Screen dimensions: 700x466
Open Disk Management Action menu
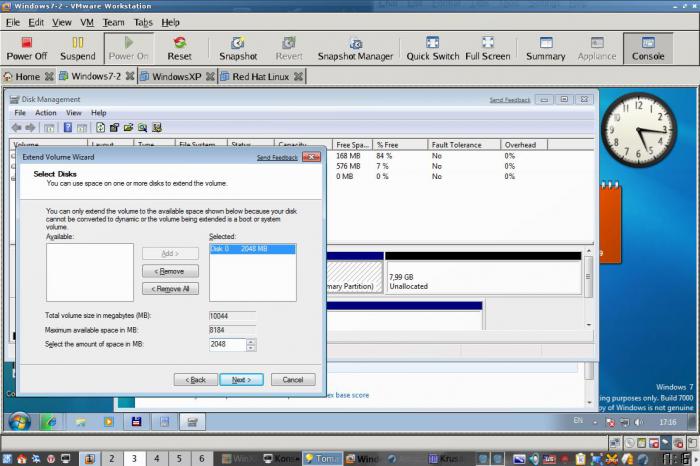coord(46,113)
